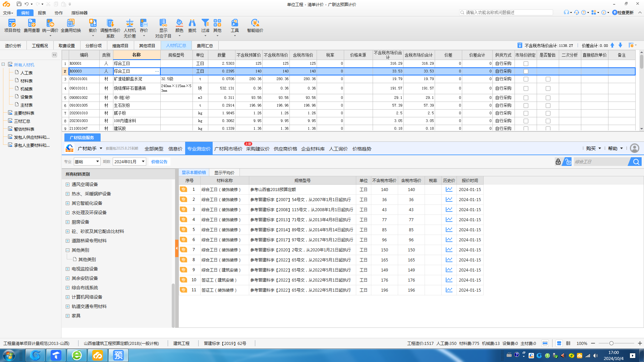Run the 项目自检 project self-check tool
Image resolution: width=644 pixels, height=362 pixels.
[12, 26]
